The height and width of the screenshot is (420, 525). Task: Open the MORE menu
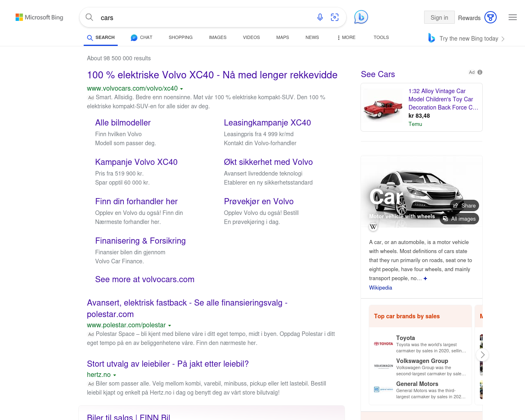tap(346, 37)
